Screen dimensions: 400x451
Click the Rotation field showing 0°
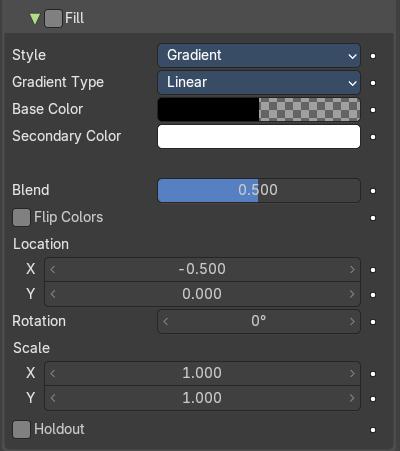click(259, 321)
